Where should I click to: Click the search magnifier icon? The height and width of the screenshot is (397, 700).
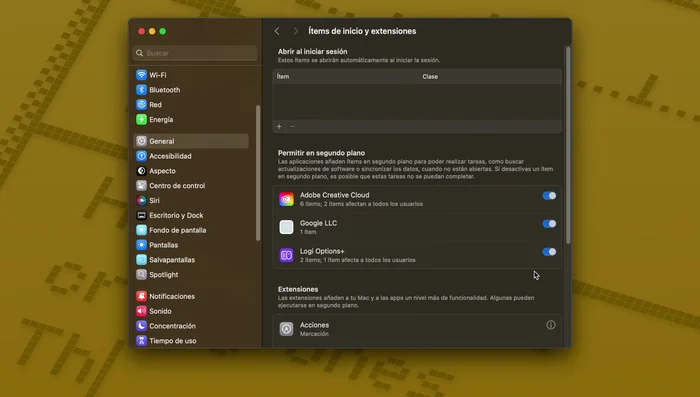click(x=140, y=53)
